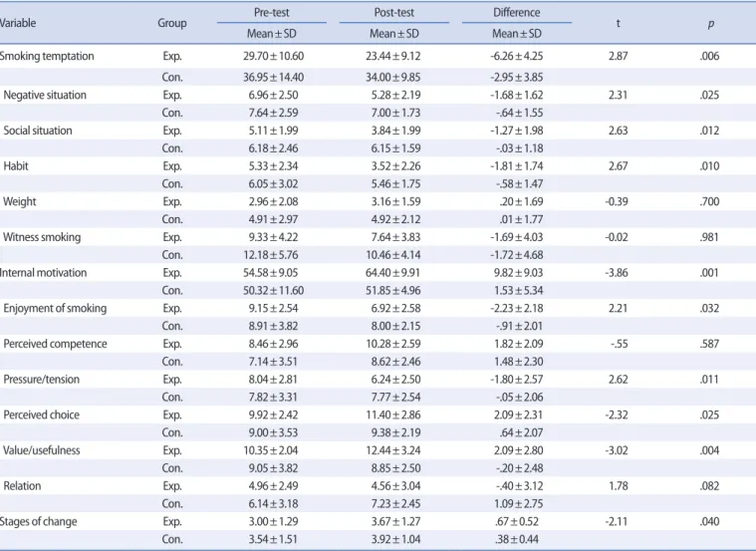756x551 pixels.
Task: Select post-test value 64.40 ± 9.91
Action: coord(393,273)
